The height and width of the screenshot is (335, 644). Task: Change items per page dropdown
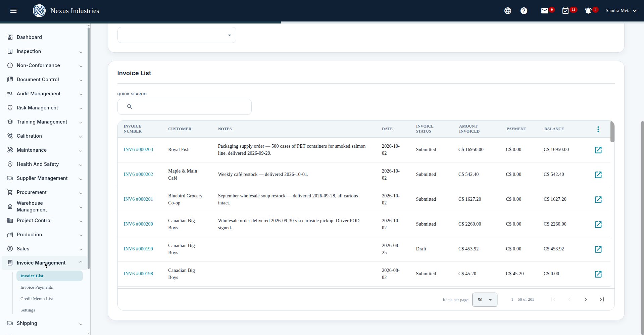click(485, 299)
